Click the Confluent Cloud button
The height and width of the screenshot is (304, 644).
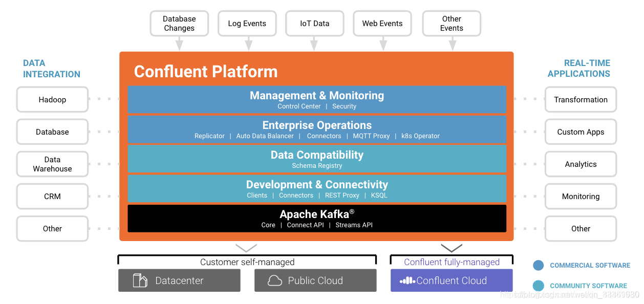(452, 280)
